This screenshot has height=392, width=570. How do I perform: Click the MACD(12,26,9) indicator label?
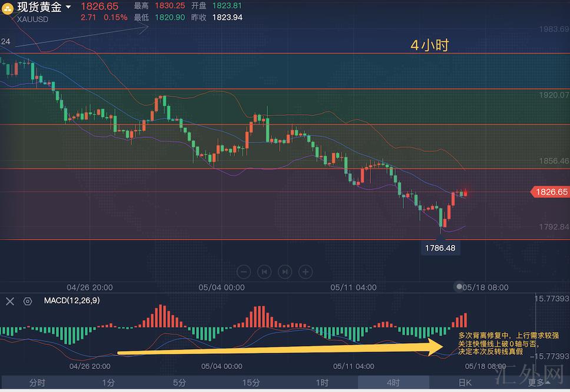coord(71,301)
